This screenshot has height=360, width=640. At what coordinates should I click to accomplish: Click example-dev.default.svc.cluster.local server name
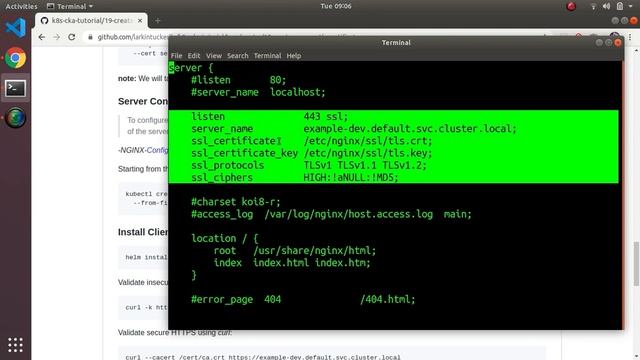[410, 129]
